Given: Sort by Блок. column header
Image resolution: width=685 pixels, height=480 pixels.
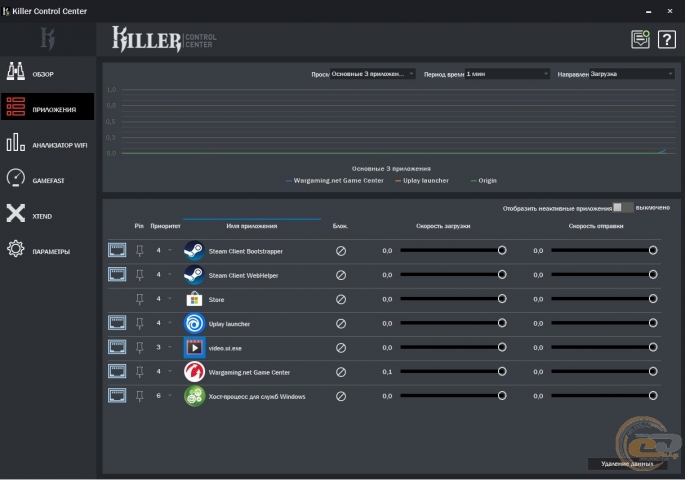Looking at the screenshot, I should click(x=340, y=226).
